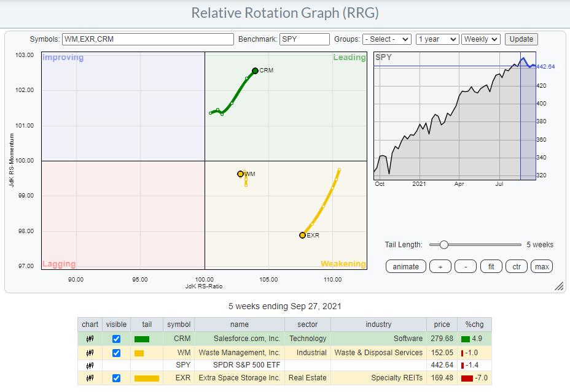570x392 pixels.
Task: Start the animate button
Action: 405,266
